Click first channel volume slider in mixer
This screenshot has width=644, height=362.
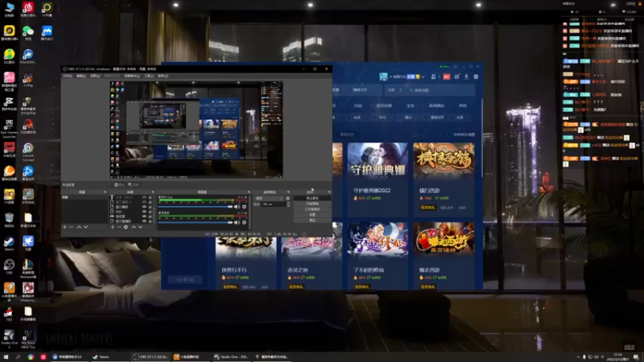coord(196,207)
